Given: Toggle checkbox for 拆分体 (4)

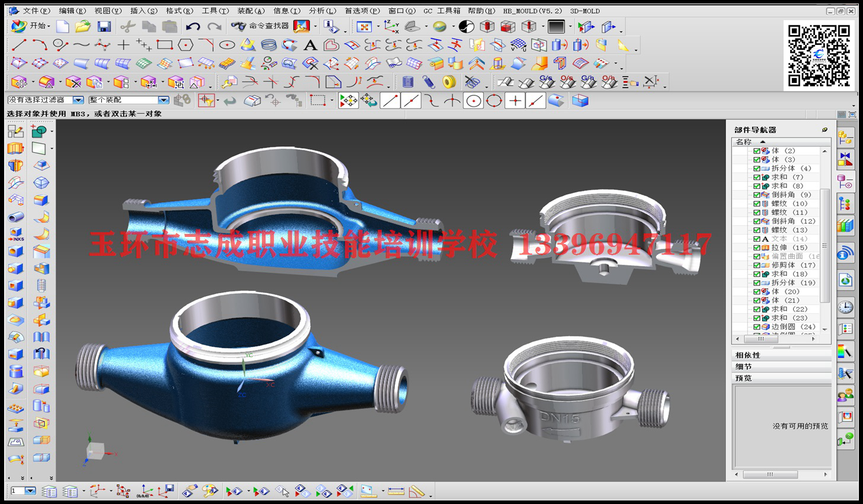Looking at the screenshot, I should [757, 168].
